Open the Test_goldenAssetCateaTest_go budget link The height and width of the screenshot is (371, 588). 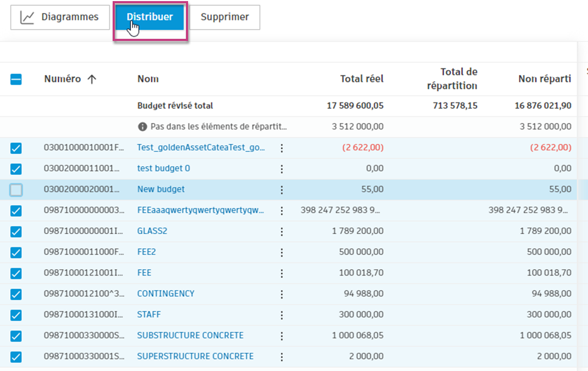pyautogui.click(x=201, y=147)
